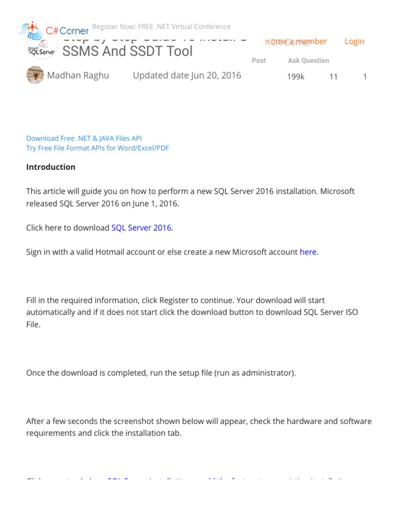Open Try Free File Format APIs link
This screenshot has width=399, height=532.
point(97,148)
